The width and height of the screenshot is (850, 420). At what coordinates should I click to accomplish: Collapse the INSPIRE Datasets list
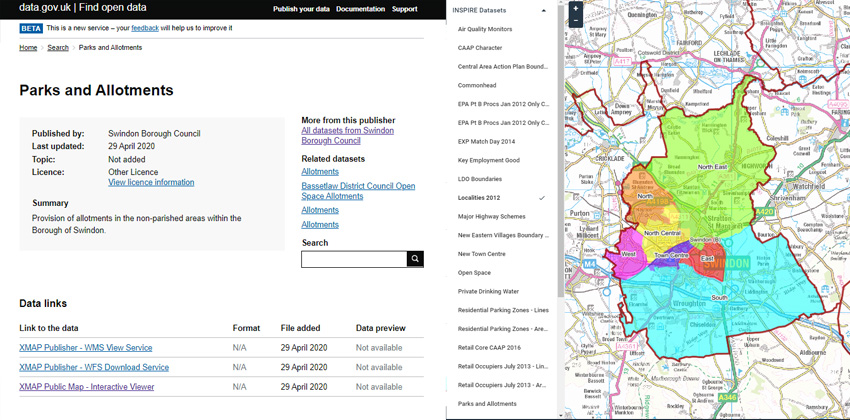coord(544,10)
